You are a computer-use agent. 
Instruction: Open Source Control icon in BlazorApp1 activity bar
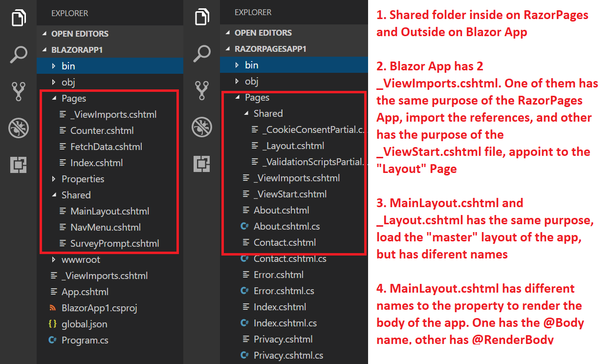(19, 91)
